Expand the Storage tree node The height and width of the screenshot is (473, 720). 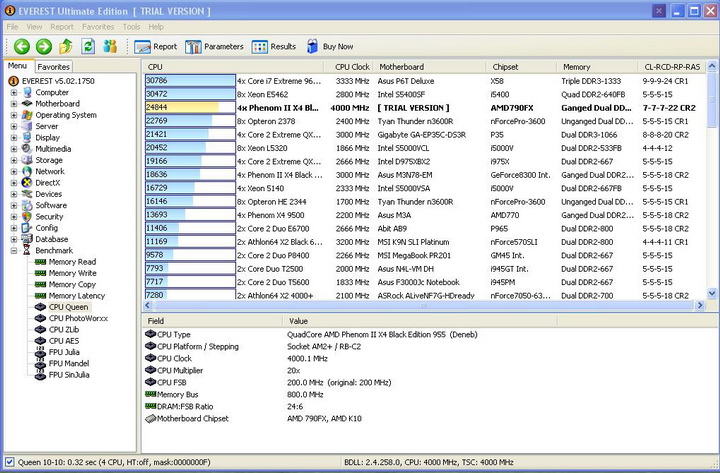point(14,160)
